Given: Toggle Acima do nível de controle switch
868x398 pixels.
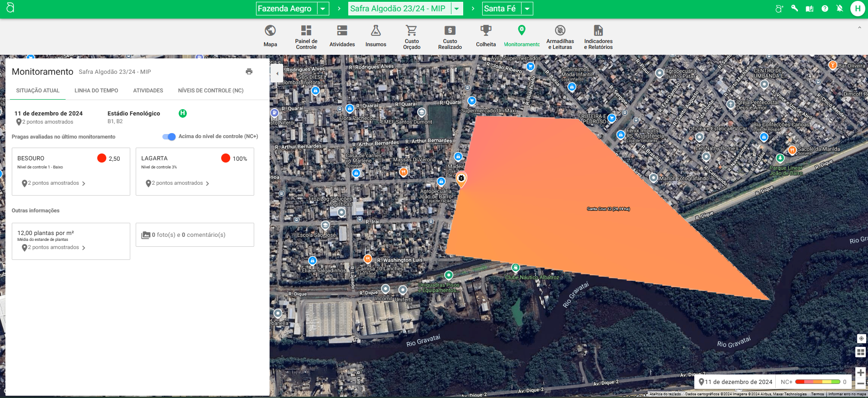Looking at the screenshot, I should click(x=169, y=137).
